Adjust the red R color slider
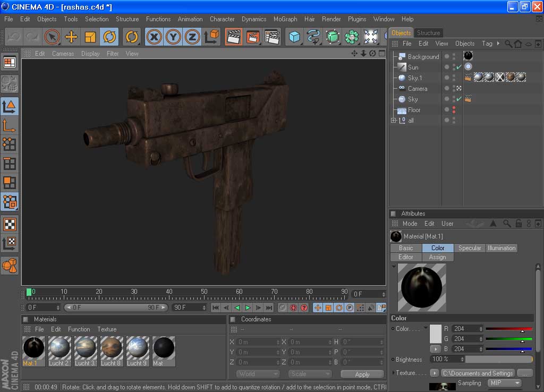Viewport: 544px width, 392px height. click(x=508, y=329)
